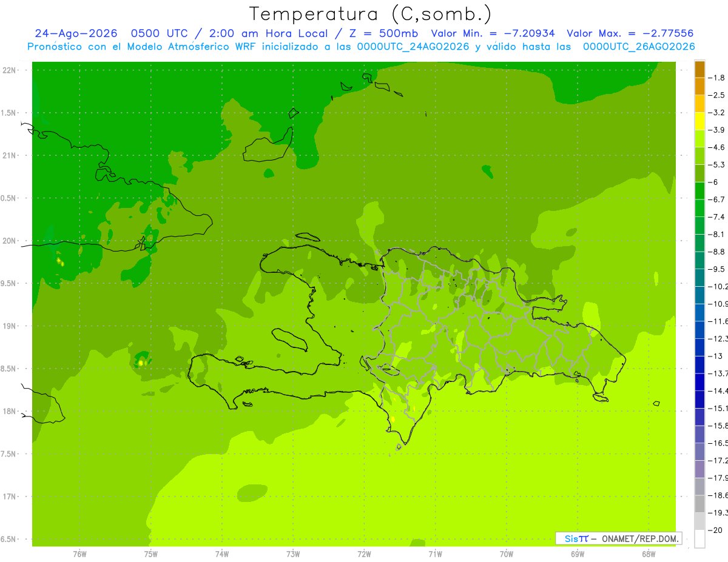The height and width of the screenshot is (562, 728).
Task: Click the '0000UTC_24AGO2026' initialization text
Action: [413, 47]
